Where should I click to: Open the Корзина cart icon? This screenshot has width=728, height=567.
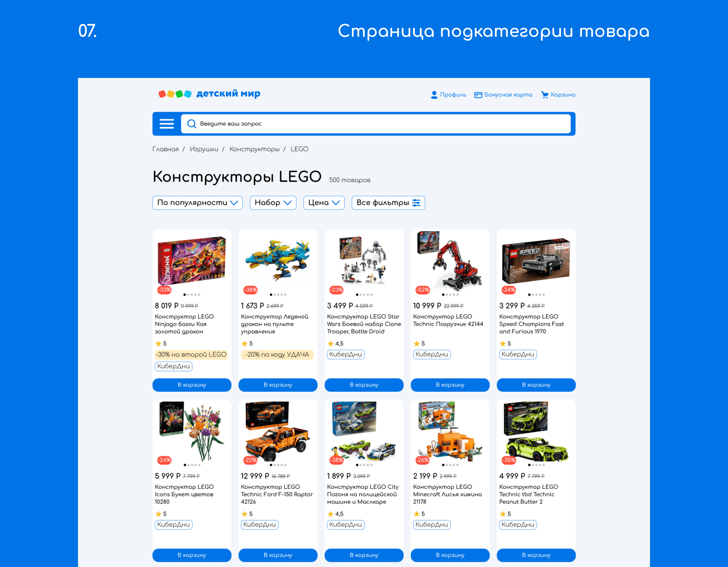coord(545,95)
